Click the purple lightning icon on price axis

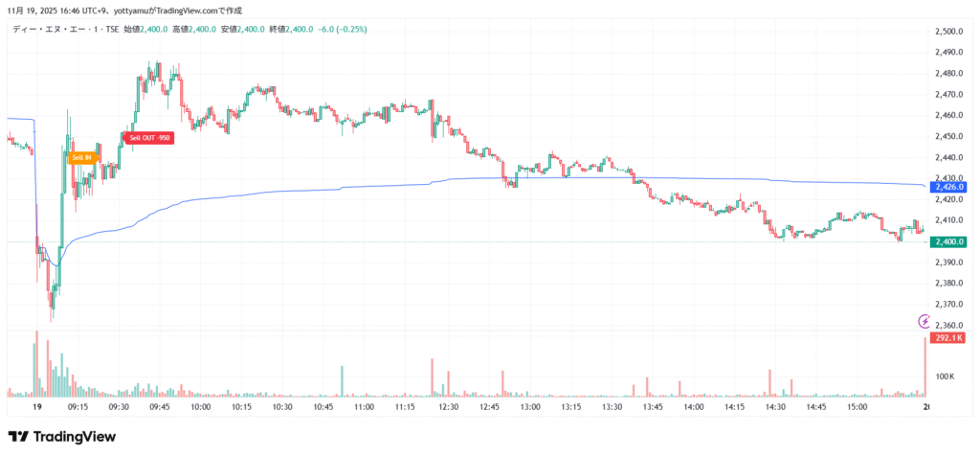[924, 321]
